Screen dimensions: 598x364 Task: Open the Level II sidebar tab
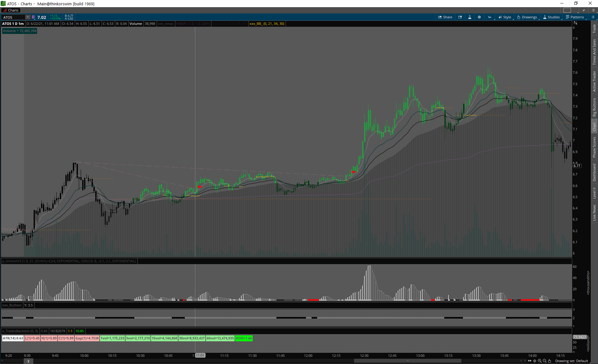(x=594, y=193)
